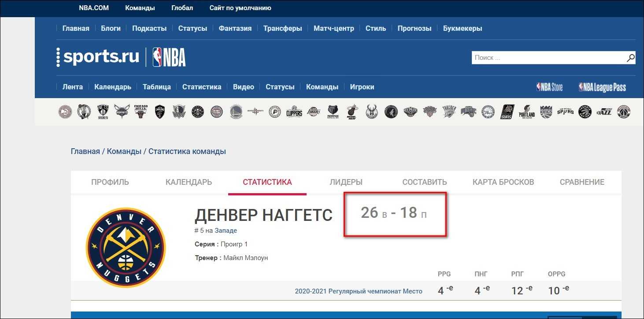Switch to the КАРТА БРОСКОВ tab
Image resolution: width=644 pixels, height=319 pixels.
tap(503, 182)
